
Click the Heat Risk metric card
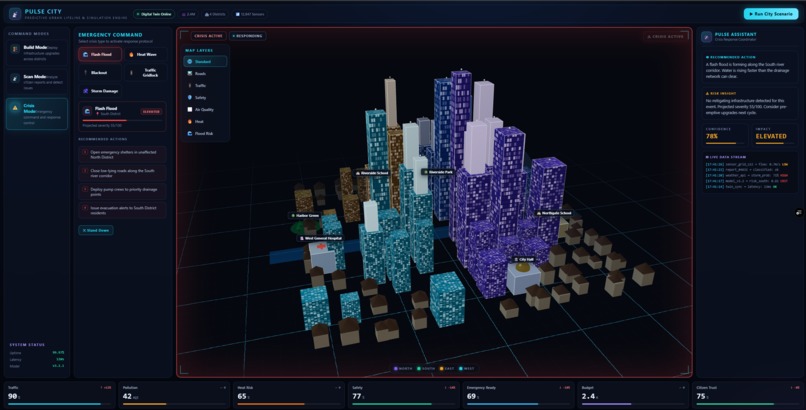(289, 395)
